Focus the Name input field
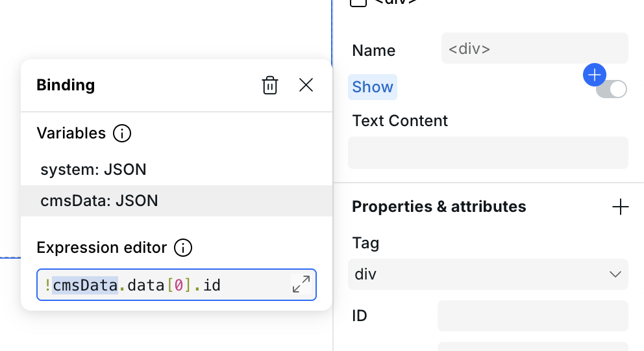This screenshot has height=351, width=644. coord(535,49)
